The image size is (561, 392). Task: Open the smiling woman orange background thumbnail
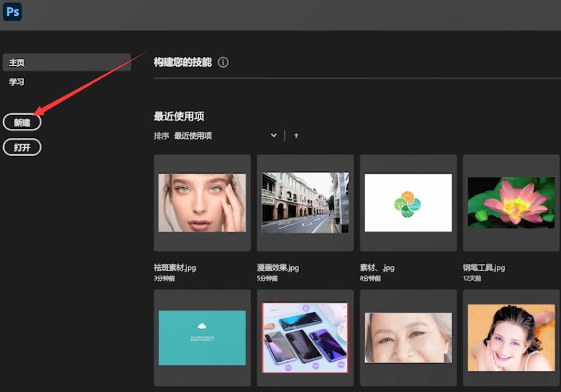click(511, 338)
